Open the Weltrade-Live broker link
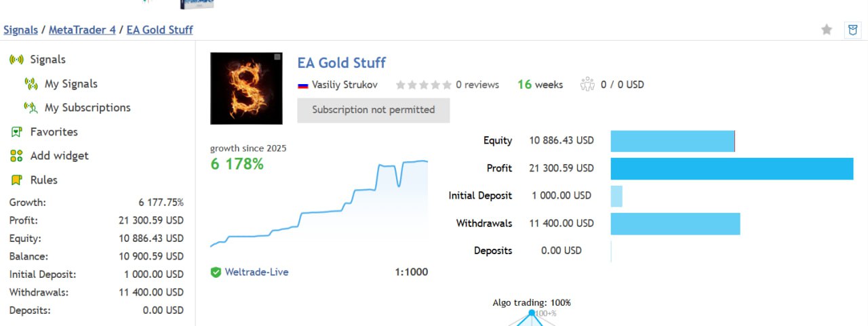Viewport: 868px width, 326px height. [258, 272]
